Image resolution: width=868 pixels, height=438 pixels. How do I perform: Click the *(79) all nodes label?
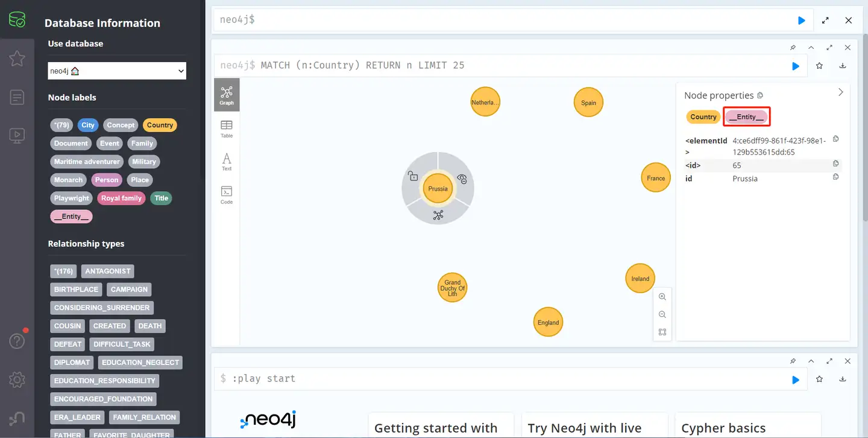(61, 125)
